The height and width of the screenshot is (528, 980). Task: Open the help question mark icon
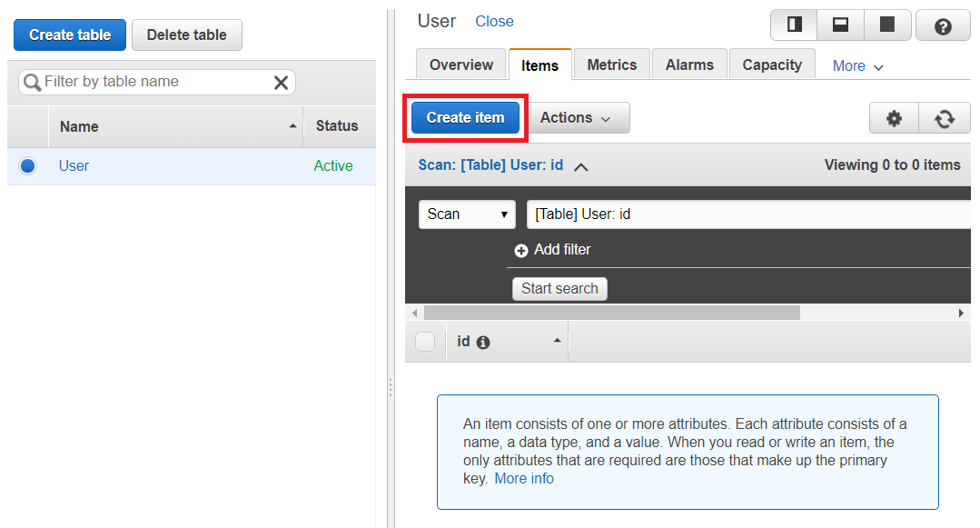point(943,26)
